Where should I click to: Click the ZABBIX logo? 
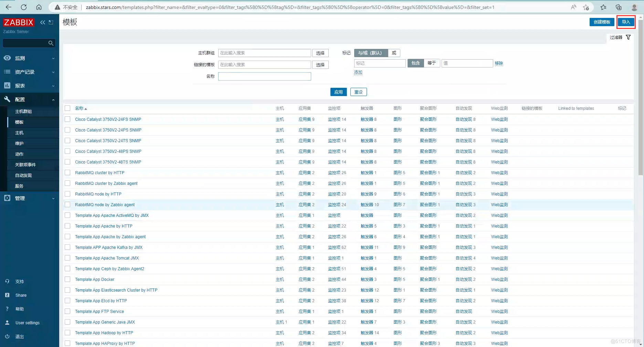click(x=19, y=22)
